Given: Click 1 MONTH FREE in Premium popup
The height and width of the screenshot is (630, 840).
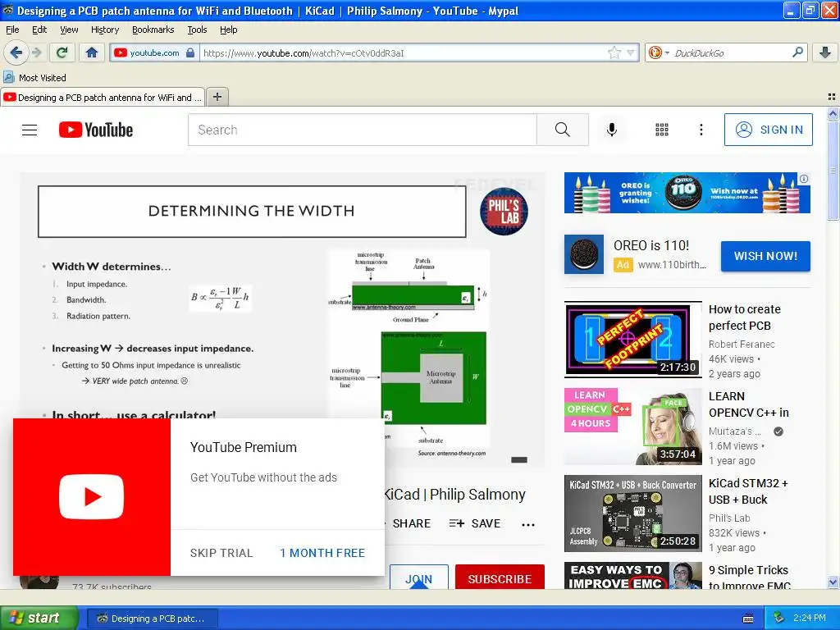Looking at the screenshot, I should point(322,553).
